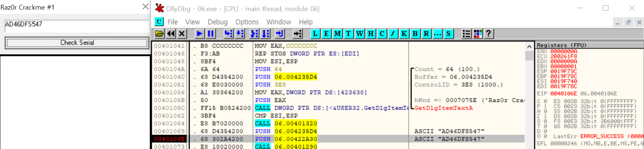Click the EIP register value 0040106E
This screenshot has width=644, height=149.
[x=564, y=94]
